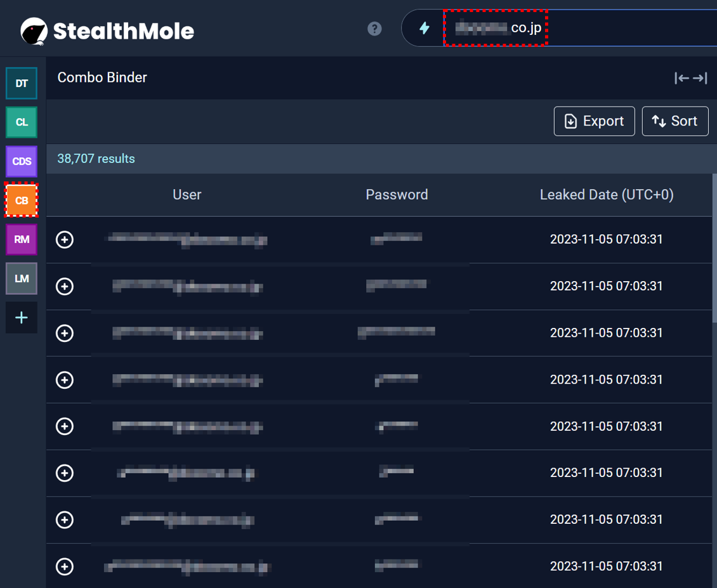Switch to the LM sidebar module
The width and height of the screenshot is (717, 588).
[22, 278]
